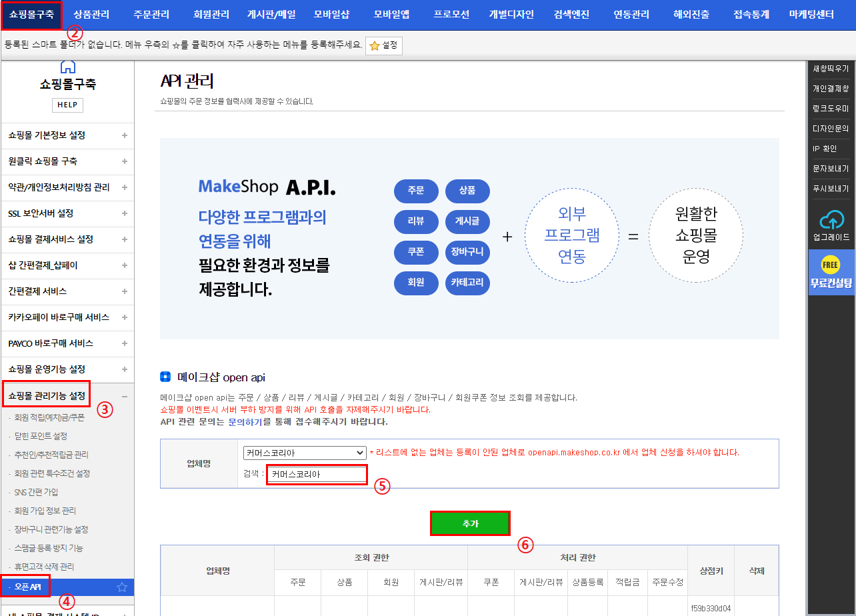Expand 쇼핑몰 기본정보 설정 plus sign

click(x=125, y=135)
